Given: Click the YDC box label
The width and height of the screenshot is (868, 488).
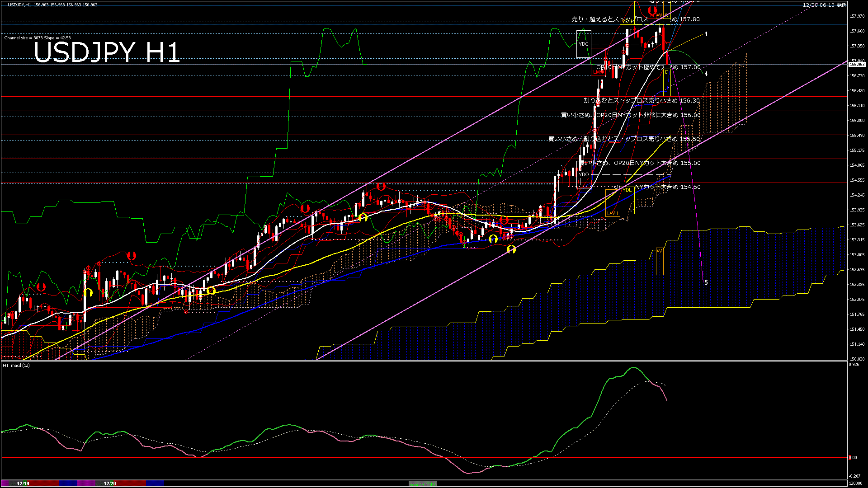Looking at the screenshot, I should [x=583, y=44].
